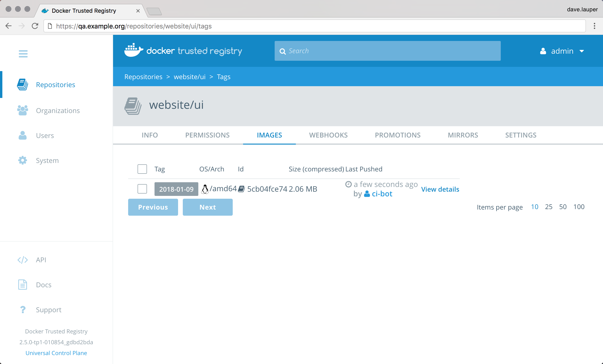Image resolution: width=603 pixels, height=364 pixels.
Task: Click the Next pagination button
Action: pos(208,207)
